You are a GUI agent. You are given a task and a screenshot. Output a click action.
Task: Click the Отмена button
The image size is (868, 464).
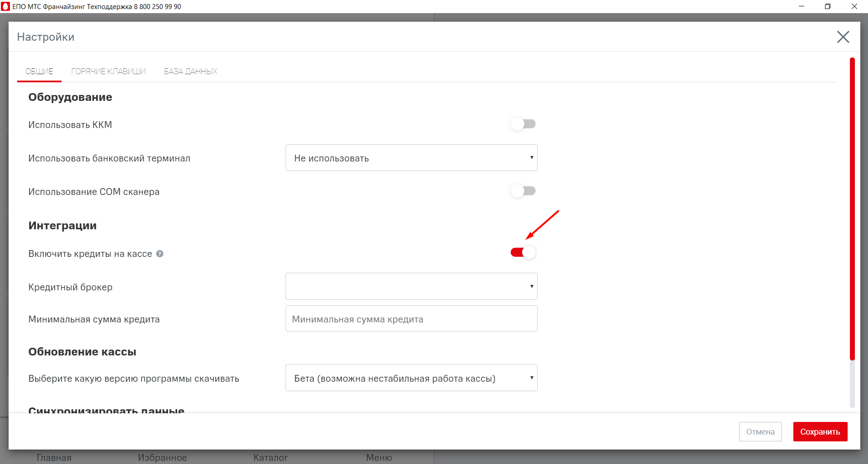760,432
